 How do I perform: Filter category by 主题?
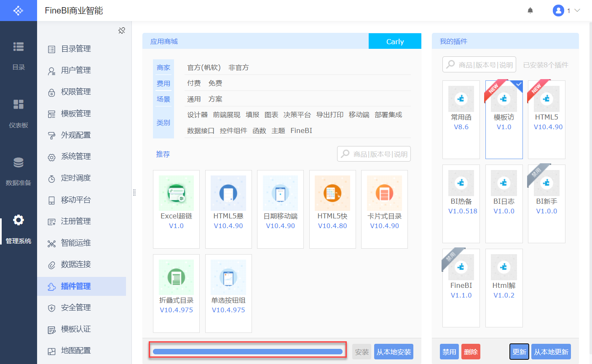(278, 131)
